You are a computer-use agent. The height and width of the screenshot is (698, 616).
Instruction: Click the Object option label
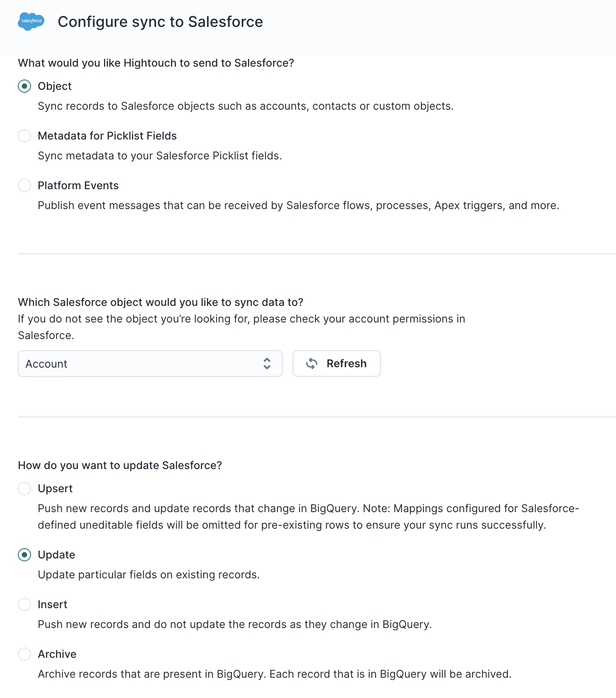pyautogui.click(x=55, y=86)
